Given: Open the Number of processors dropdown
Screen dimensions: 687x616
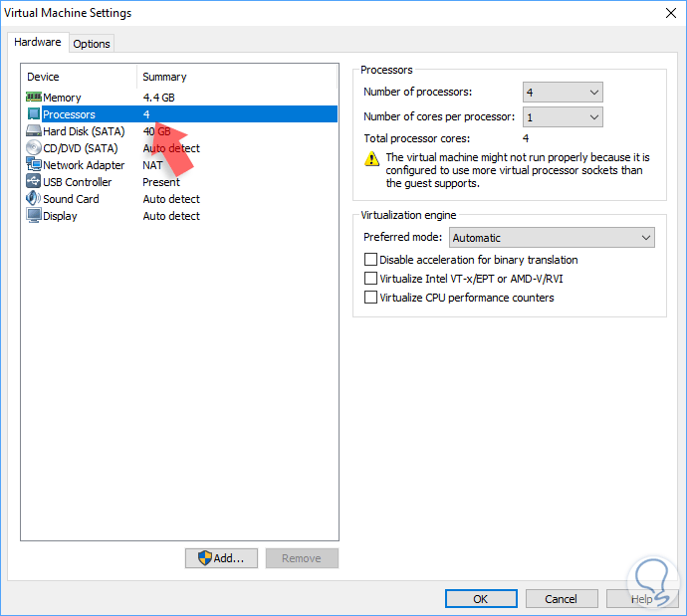Looking at the screenshot, I should 563,93.
